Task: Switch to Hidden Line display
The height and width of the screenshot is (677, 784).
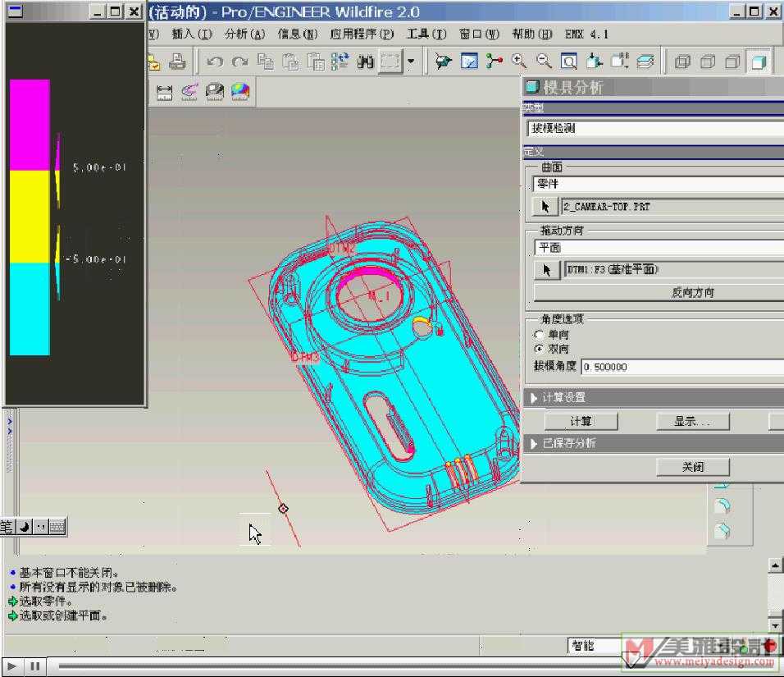Action: tap(708, 62)
